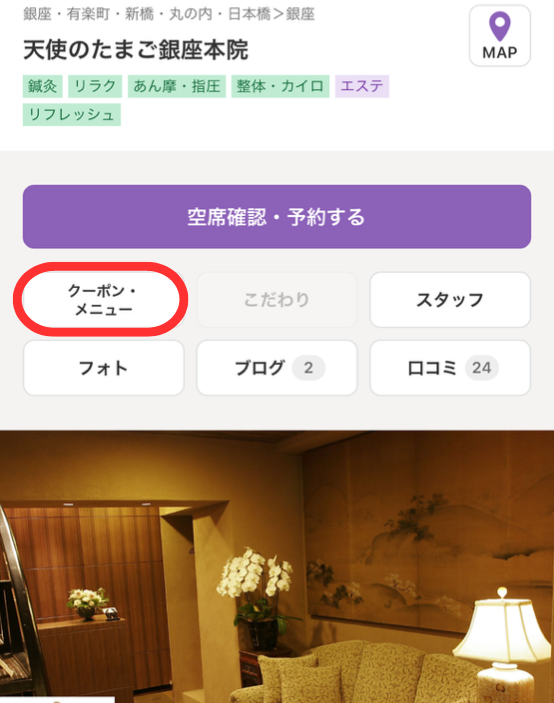This screenshot has height=703, width=554.
Task: Choose the purple エステ tag
Action: [x=362, y=86]
